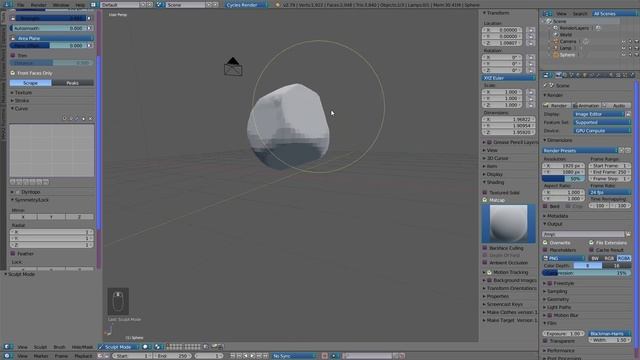Toggle the Trim checkbox
The width and height of the screenshot is (640, 360).
13,55
